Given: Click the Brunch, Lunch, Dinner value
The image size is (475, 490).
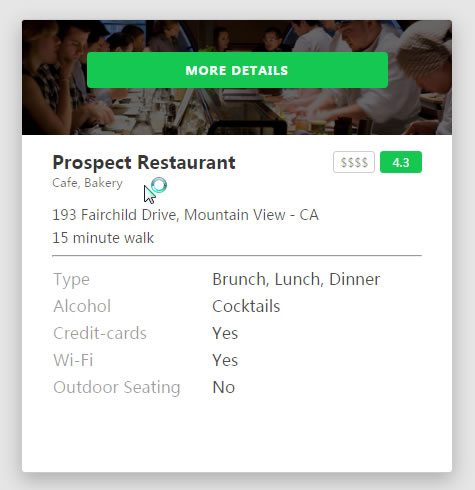Looking at the screenshot, I should 296,279.
